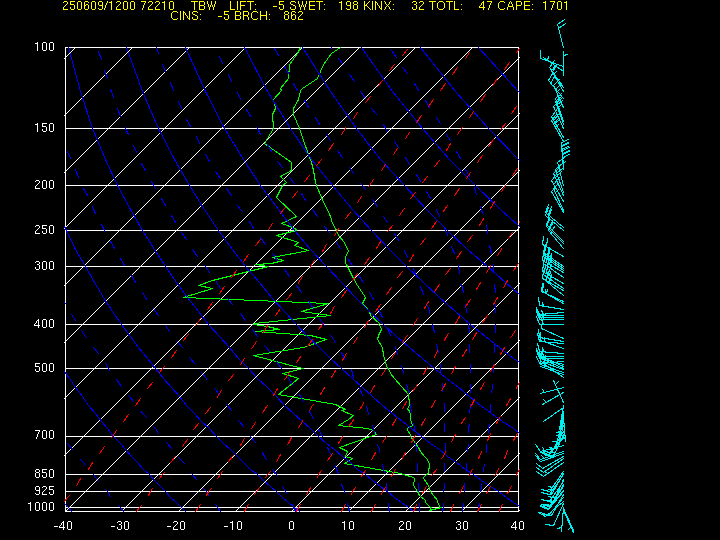Click the 400 pressure level label

pos(45,324)
